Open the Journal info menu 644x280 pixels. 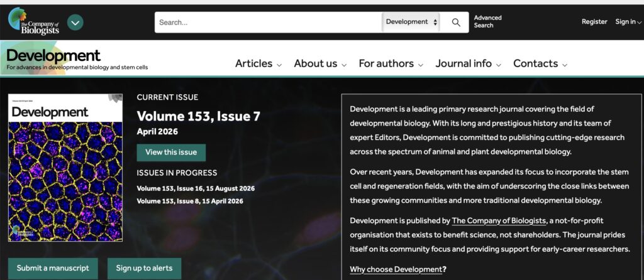468,63
